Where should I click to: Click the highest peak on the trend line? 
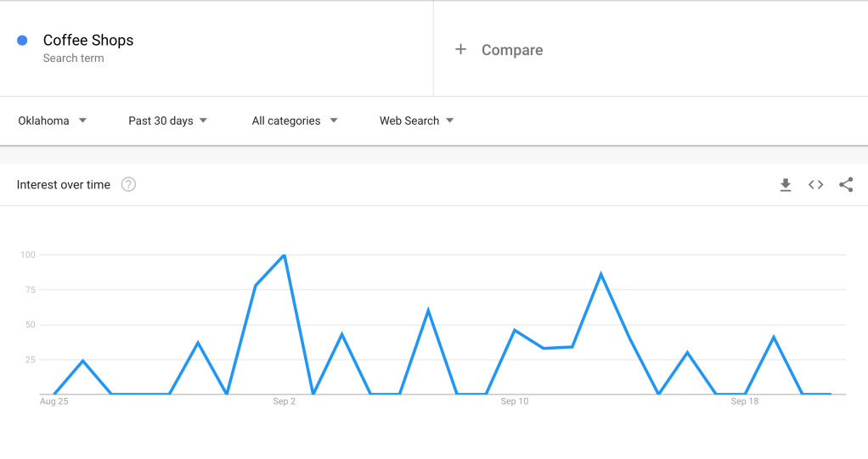point(284,255)
